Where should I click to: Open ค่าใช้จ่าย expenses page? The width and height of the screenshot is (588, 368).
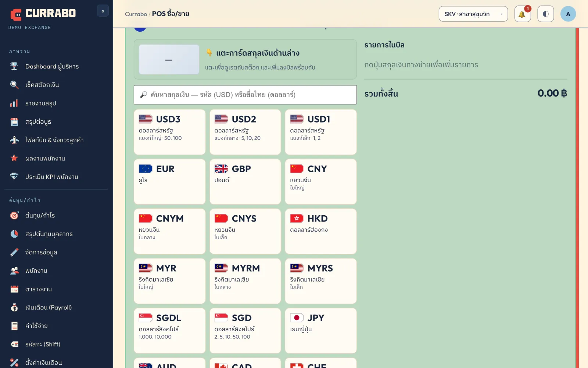click(57, 326)
